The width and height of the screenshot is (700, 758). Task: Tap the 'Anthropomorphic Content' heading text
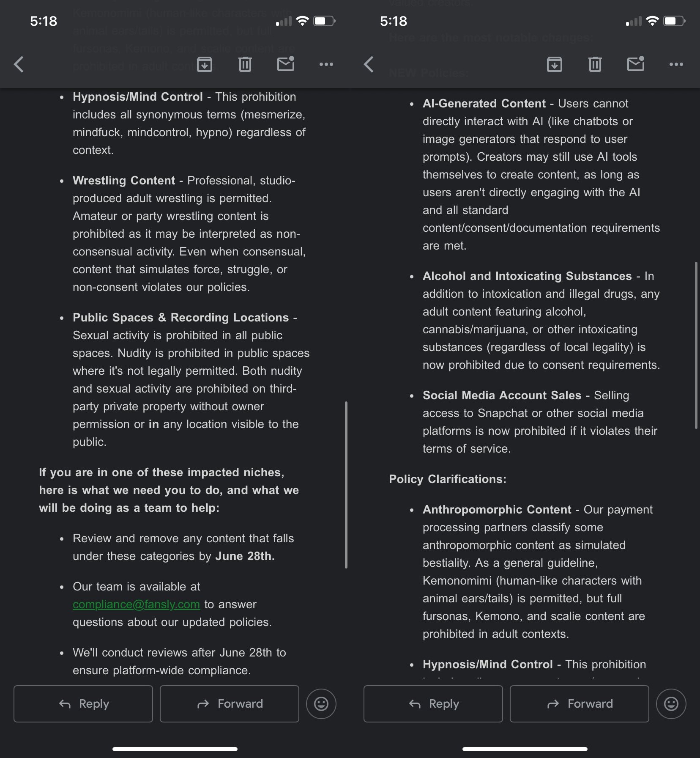(497, 510)
